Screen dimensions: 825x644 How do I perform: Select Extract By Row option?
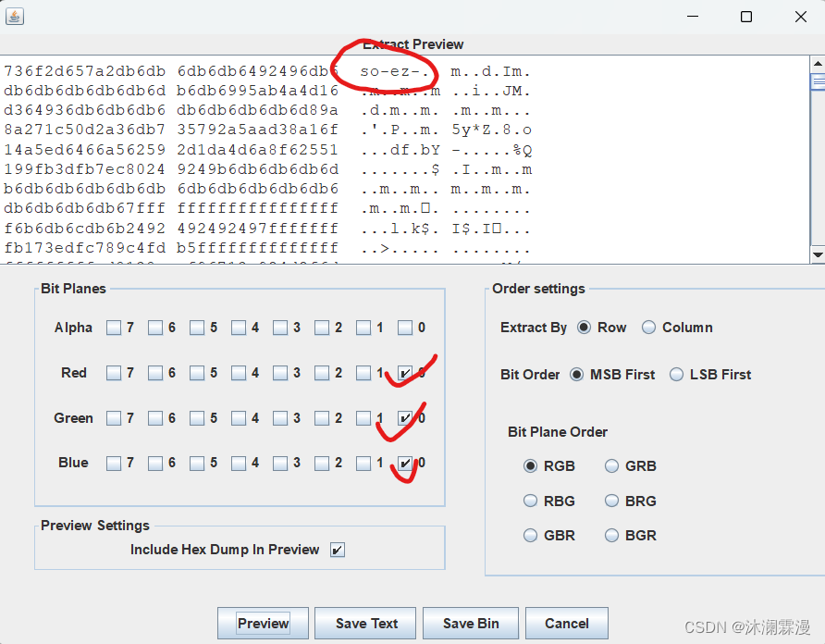pos(584,328)
